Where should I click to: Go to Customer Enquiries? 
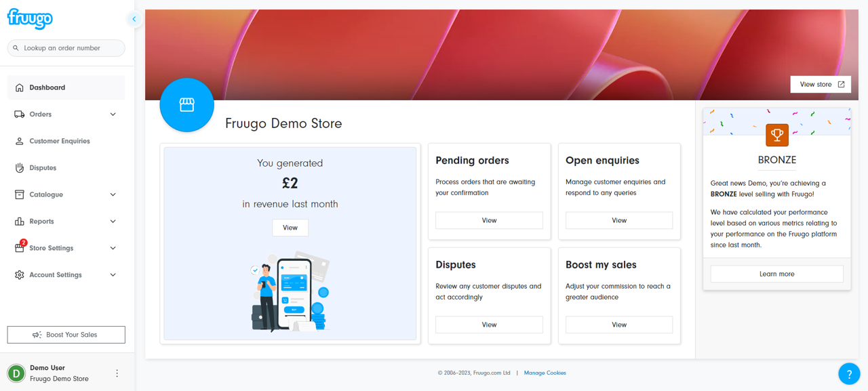[60, 141]
